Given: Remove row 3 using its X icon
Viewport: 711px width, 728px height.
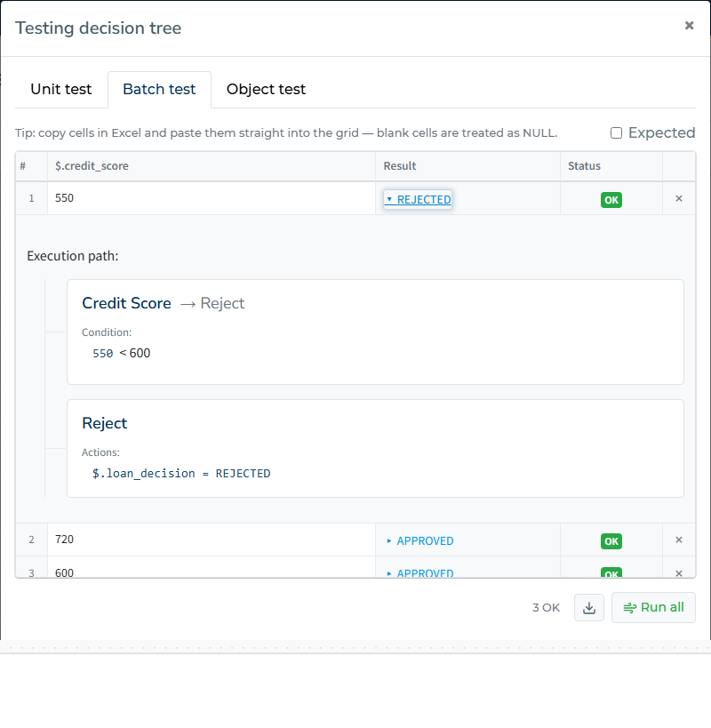Looking at the screenshot, I should coord(679,573).
